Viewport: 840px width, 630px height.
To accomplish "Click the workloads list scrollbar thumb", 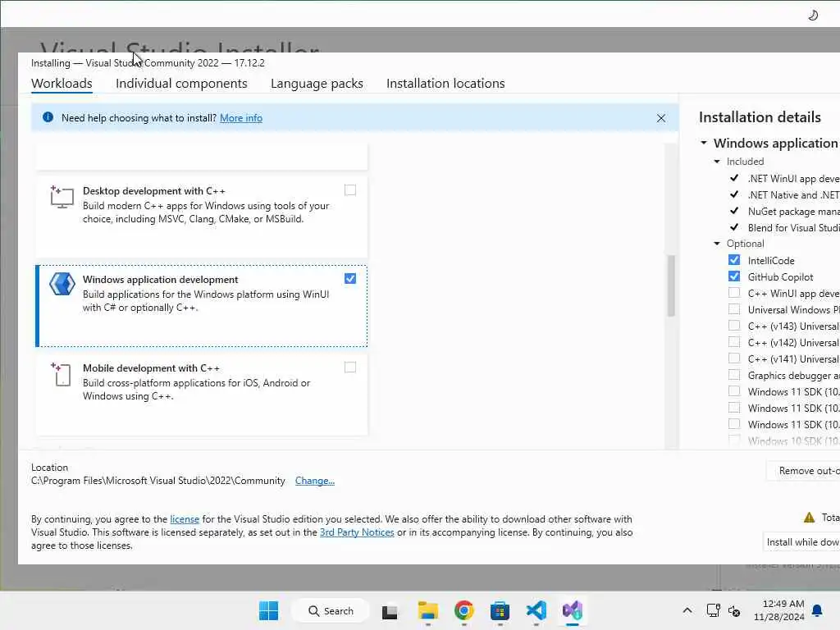I will pos(671,285).
